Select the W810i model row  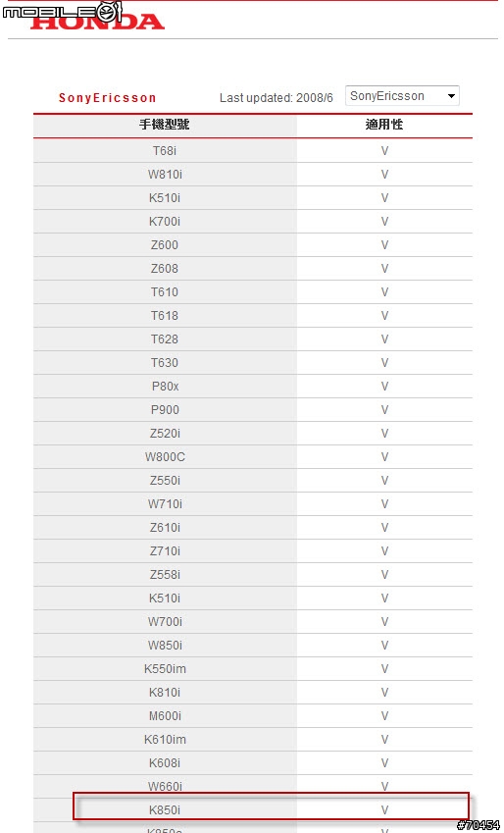(x=253, y=175)
